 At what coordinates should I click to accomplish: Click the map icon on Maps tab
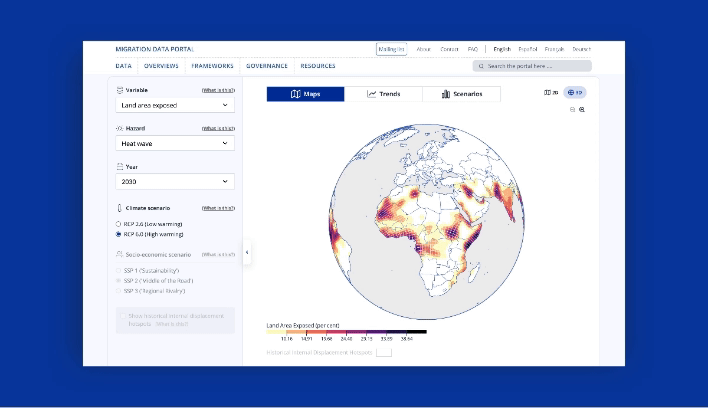coord(296,94)
